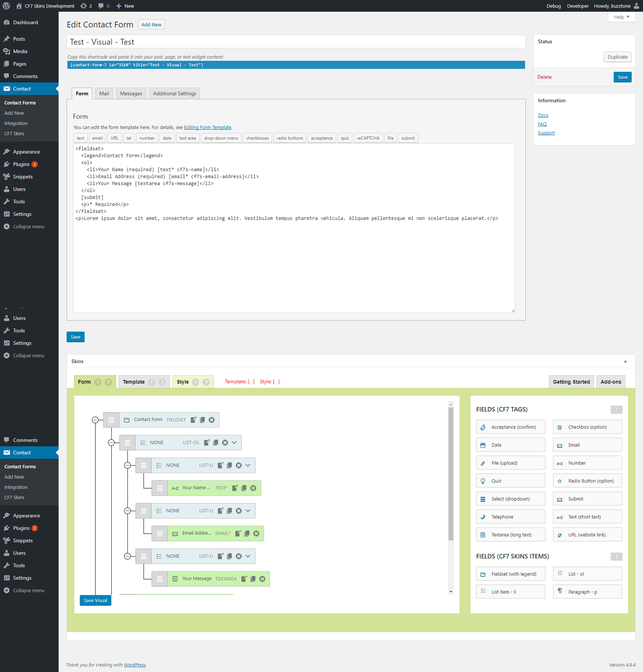This screenshot has width=643, height=672.
Task: Click the question mark icon on Style tab
Action: [206, 382]
